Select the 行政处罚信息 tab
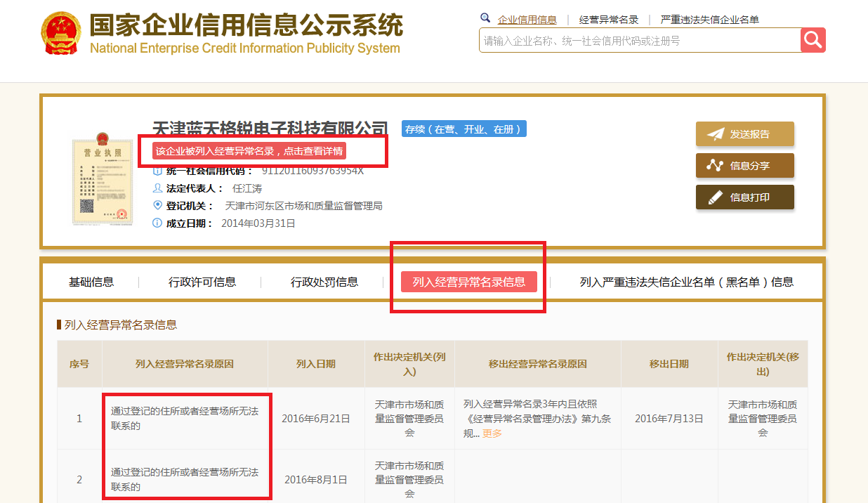868x503 pixels. point(326,281)
